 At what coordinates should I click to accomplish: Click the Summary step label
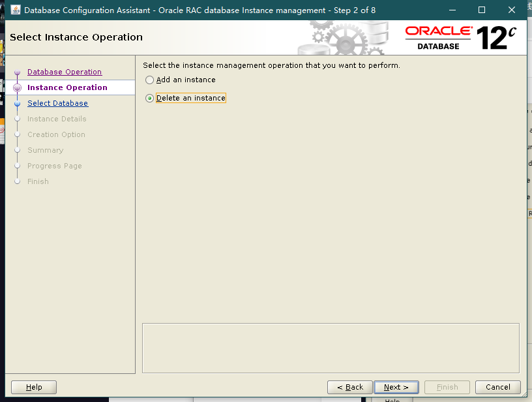[46, 150]
